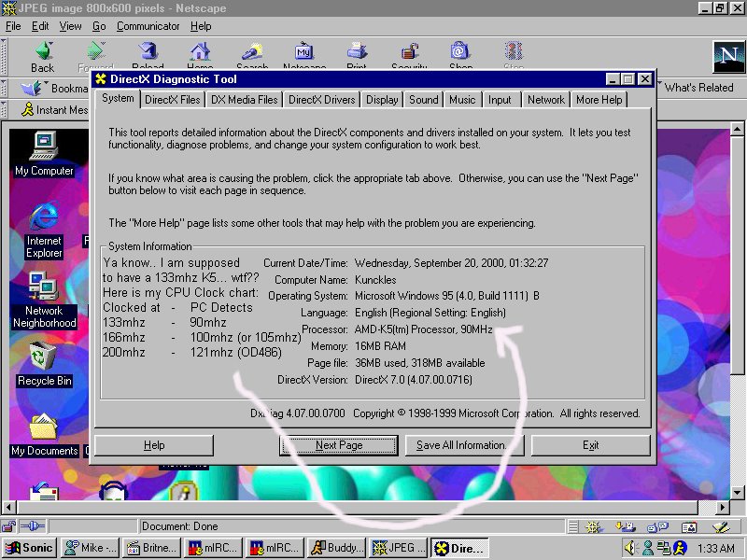Click the volume speaker tray icon
This screenshot has width=747, height=560.
pyautogui.click(x=630, y=549)
